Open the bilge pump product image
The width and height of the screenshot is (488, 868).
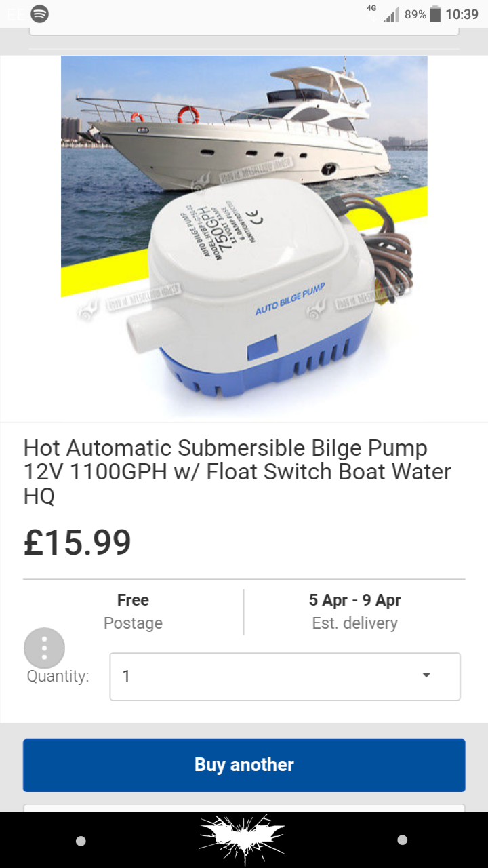[244, 236]
